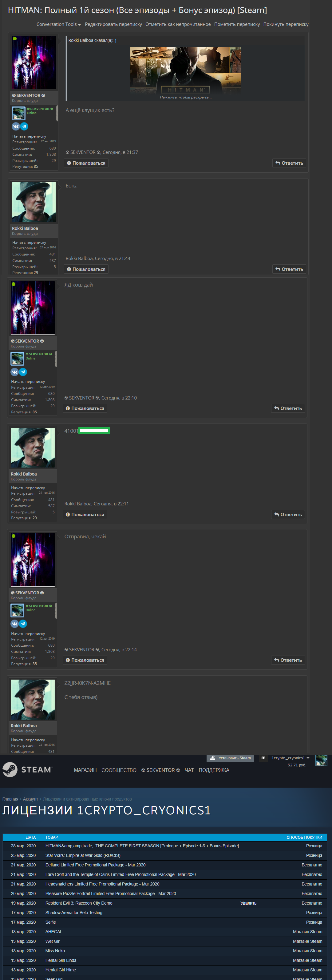Open SEKVENTOR avatar beside 'А ещё клущик есть?'

34,63
